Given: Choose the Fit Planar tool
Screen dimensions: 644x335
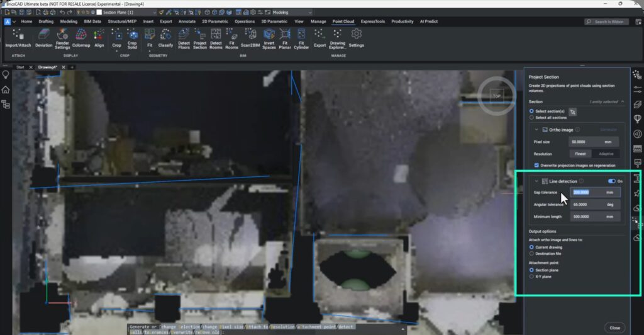Looking at the screenshot, I should click(285, 38).
